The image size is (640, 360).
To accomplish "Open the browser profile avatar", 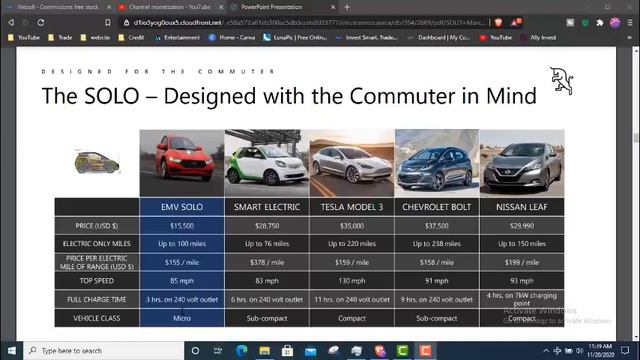I will tap(615, 22).
